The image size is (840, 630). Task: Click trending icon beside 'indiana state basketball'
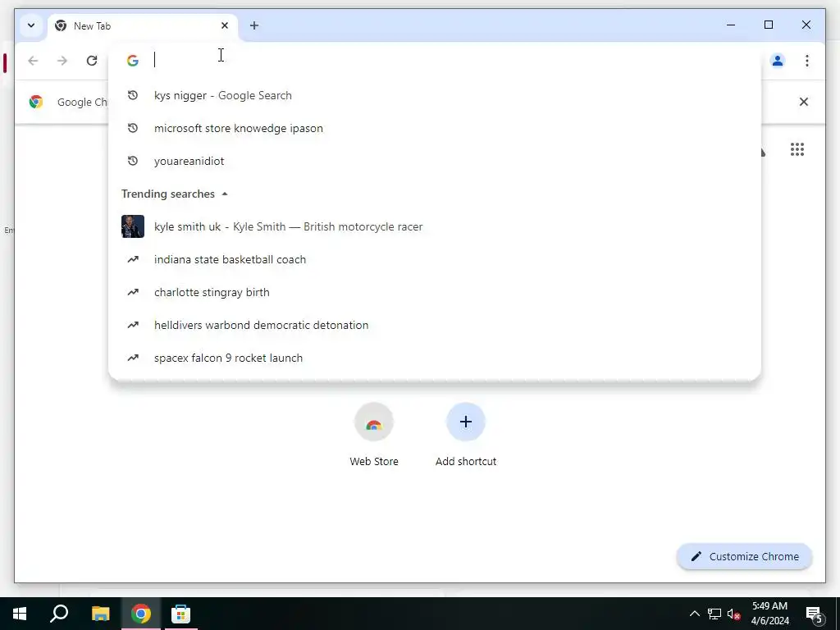coord(133,259)
